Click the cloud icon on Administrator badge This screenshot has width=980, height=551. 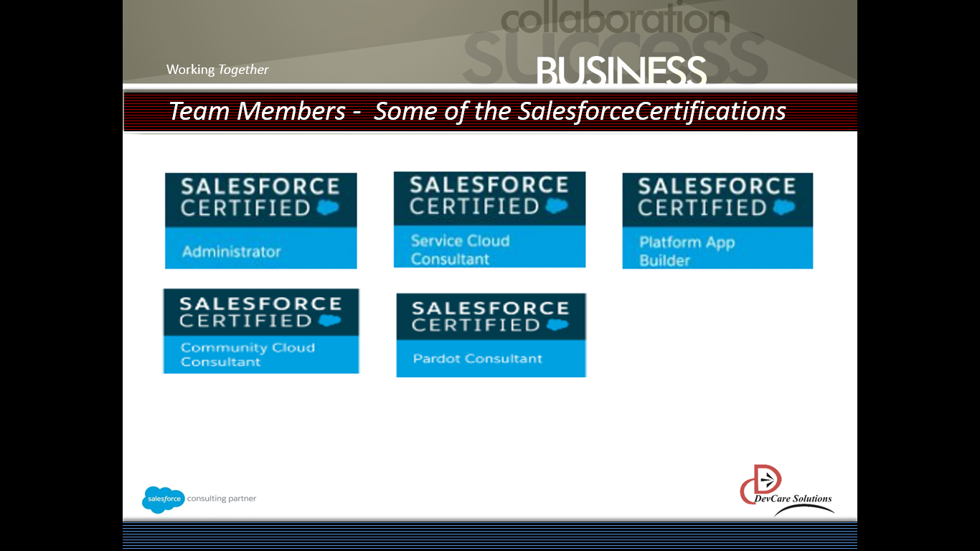coord(327,209)
